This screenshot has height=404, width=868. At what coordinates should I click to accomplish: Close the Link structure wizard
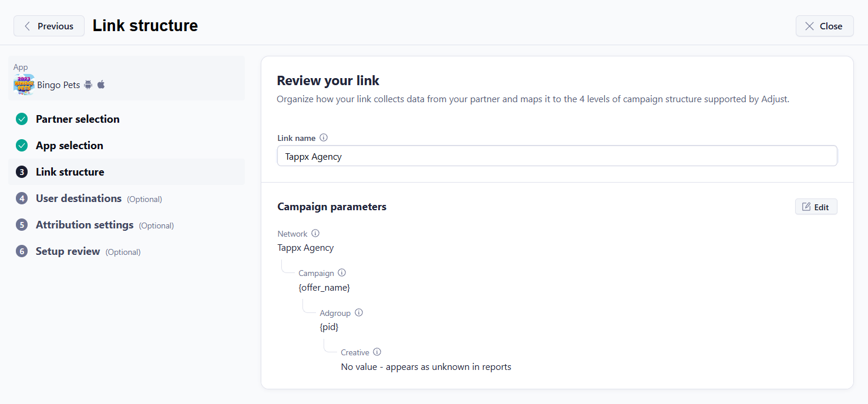click(825, 26)
